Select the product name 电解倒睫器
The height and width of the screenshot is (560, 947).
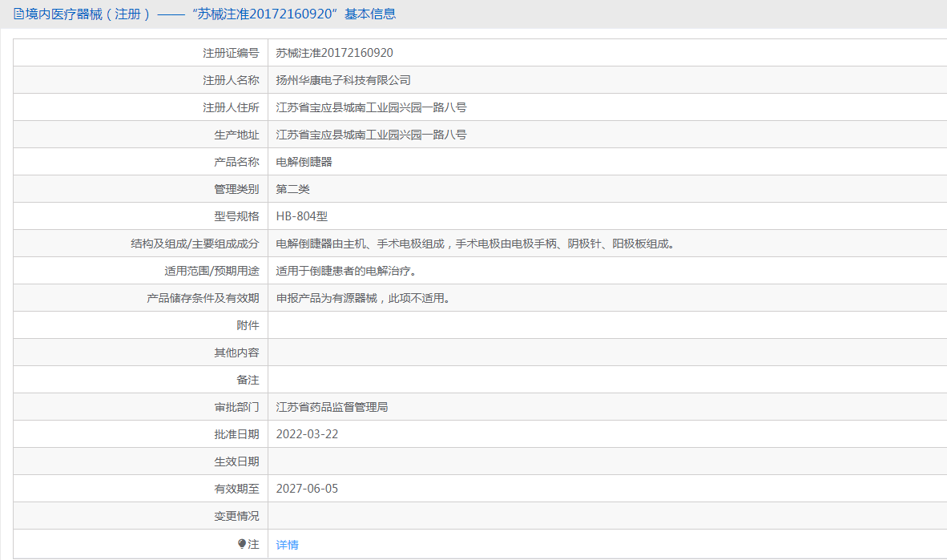[304, 162]
